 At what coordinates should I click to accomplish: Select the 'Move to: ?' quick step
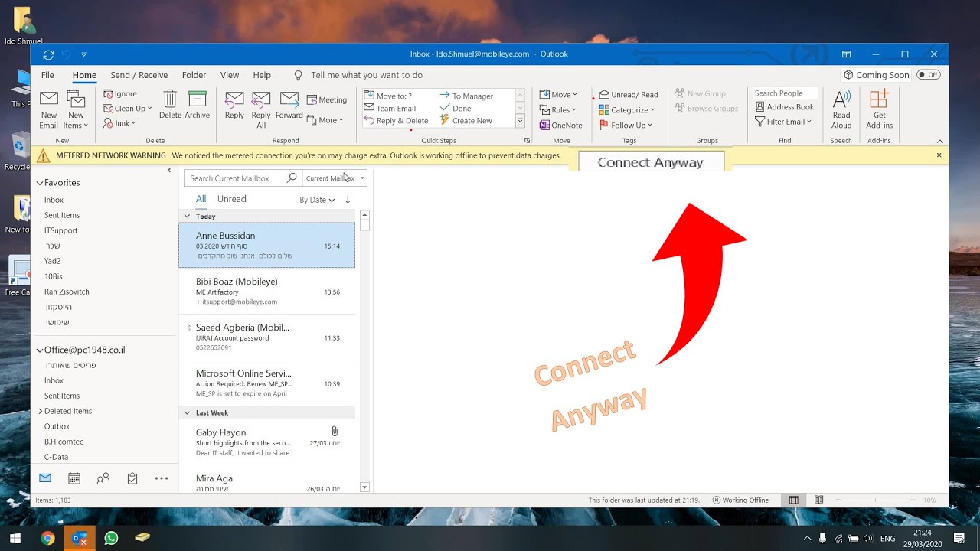coord(388,96)
